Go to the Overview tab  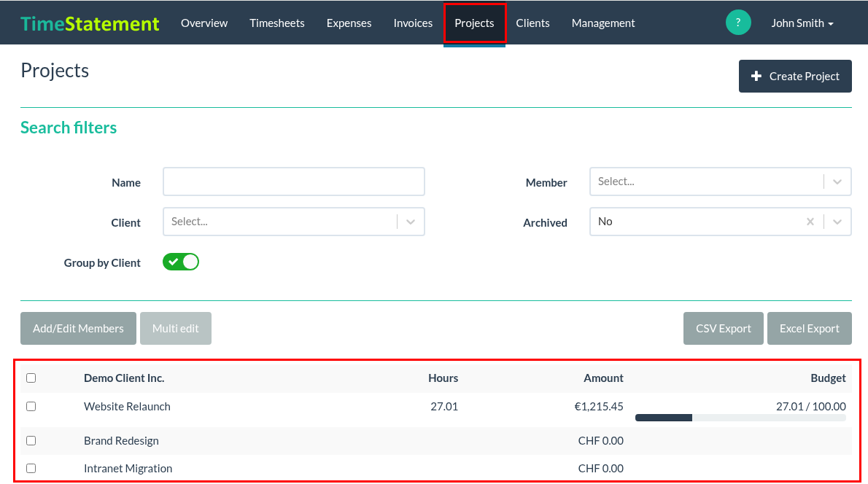[204, 23]
